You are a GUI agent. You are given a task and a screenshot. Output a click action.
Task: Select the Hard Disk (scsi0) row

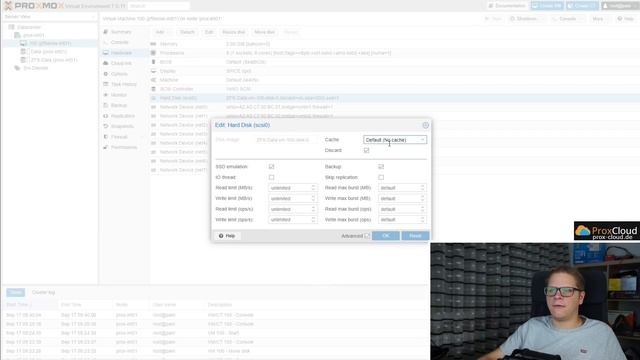[394, 98]
